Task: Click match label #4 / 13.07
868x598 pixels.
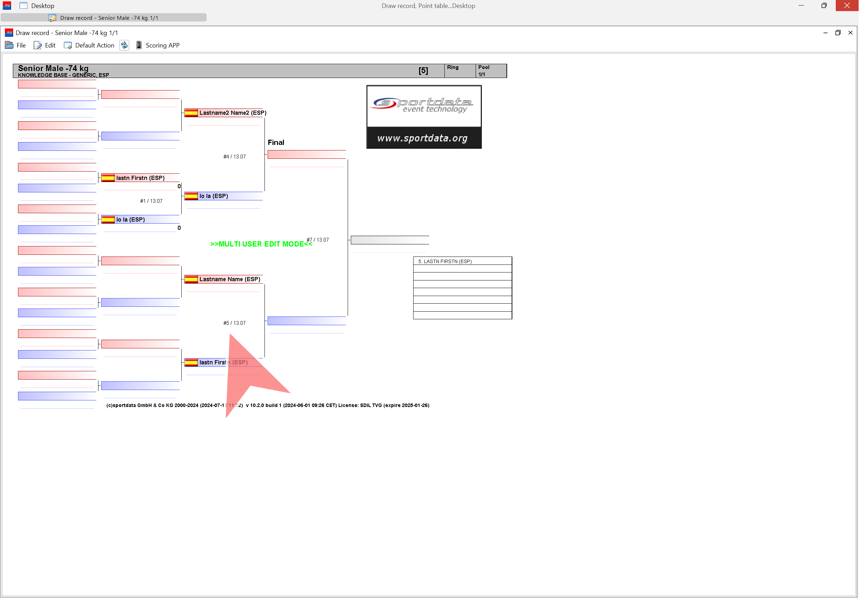Action: coord(235,157)
